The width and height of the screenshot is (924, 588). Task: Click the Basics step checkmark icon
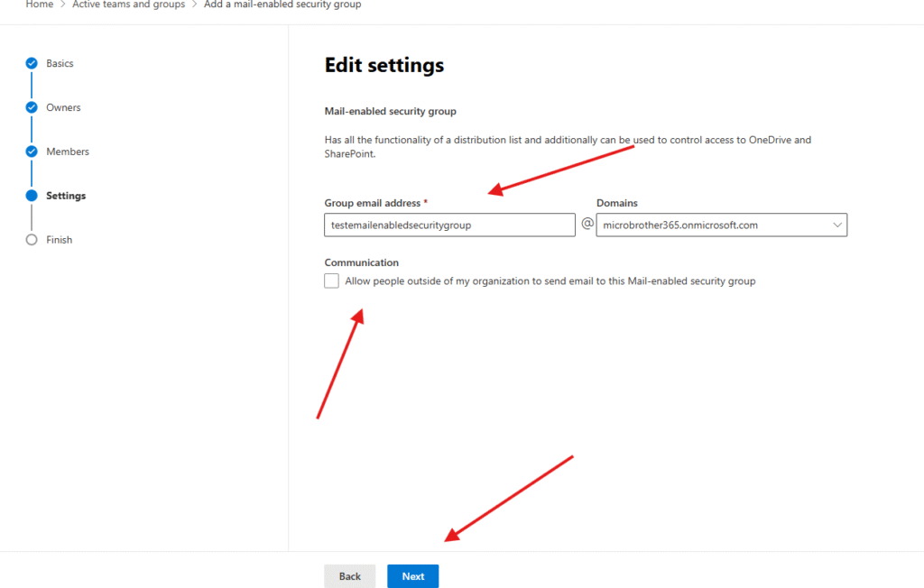pos(32,63)
